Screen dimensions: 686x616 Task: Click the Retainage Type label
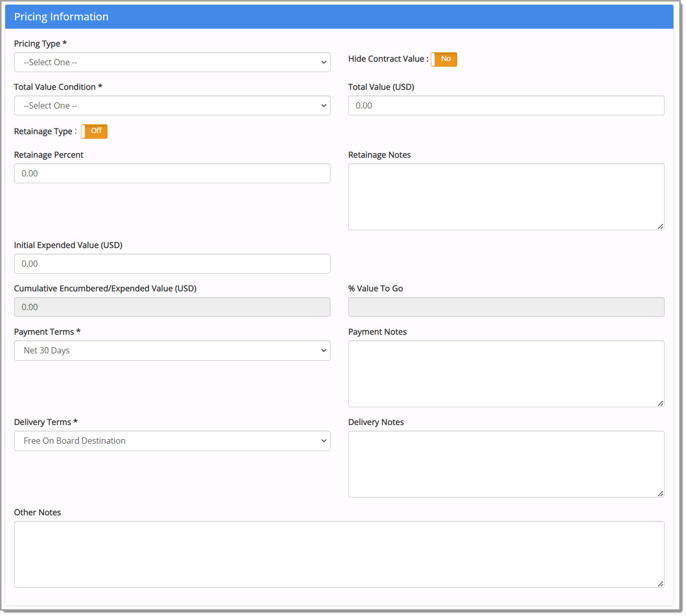(45, 132)
